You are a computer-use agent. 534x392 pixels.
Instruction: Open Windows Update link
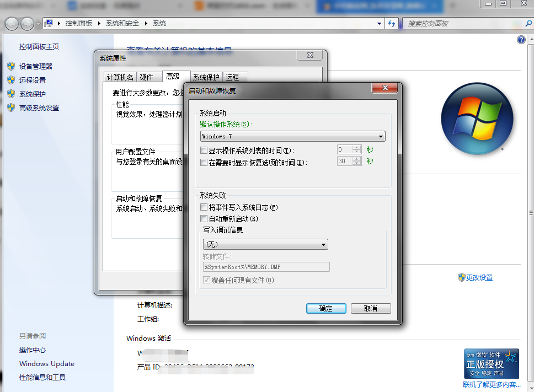point(47,363)
